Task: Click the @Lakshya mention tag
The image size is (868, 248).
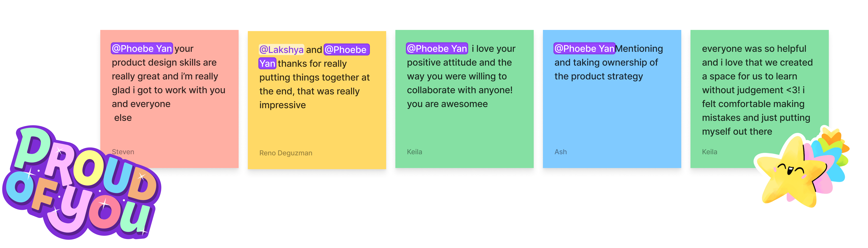Action: coord(281,49)
